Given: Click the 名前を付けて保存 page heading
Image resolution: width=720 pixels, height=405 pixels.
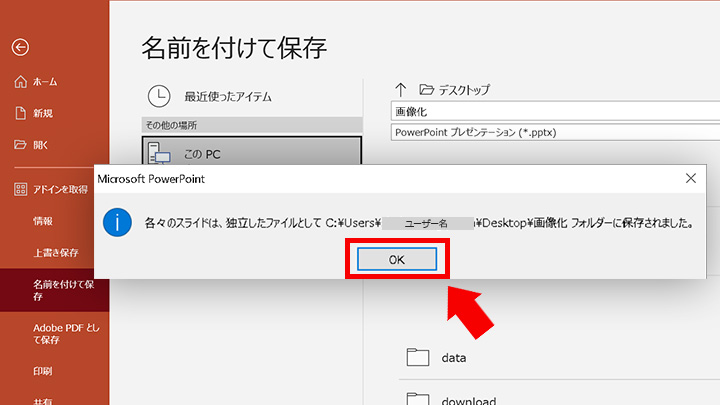Looking at the screenshot, I should click(x=234, y=48).
